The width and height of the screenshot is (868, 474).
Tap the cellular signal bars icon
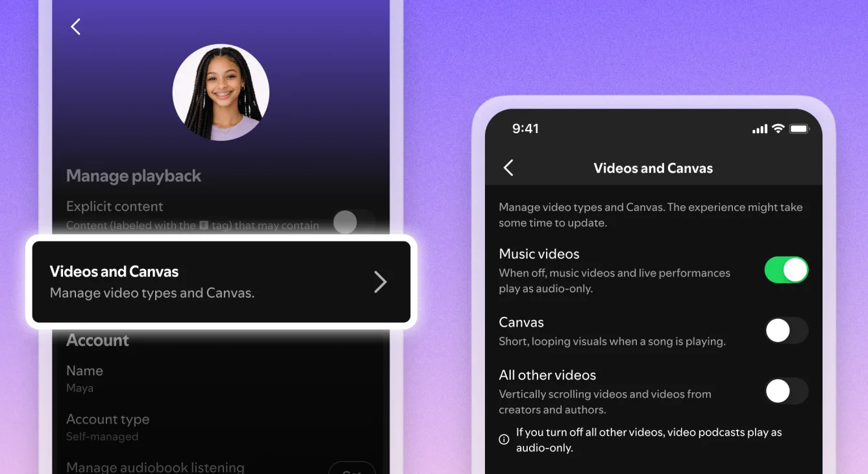(x=759, y=129)
